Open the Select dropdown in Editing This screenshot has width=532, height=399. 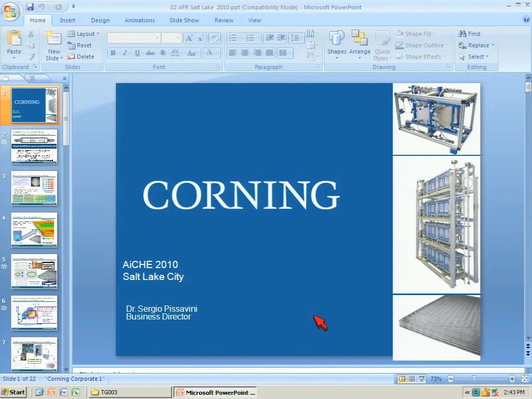(x=474, y=57)
